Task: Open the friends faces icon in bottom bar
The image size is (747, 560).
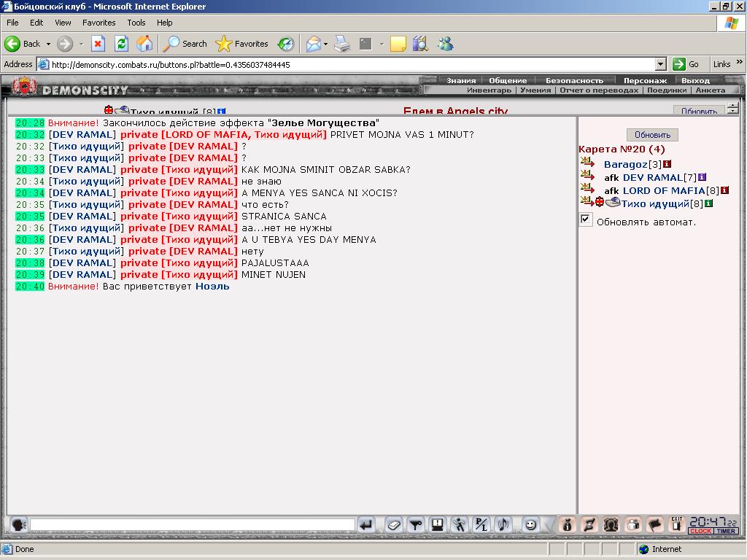Action: click(611, 525)
